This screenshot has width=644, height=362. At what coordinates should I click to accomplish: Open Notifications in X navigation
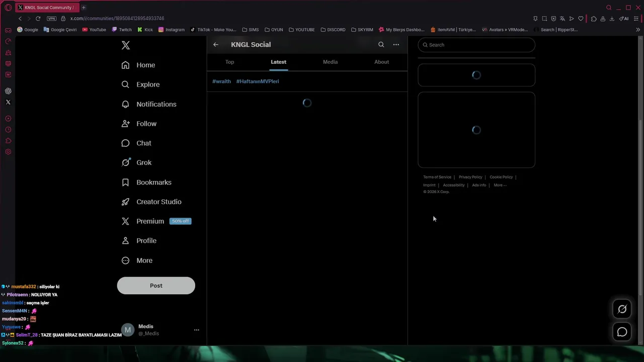coord(149,104)
